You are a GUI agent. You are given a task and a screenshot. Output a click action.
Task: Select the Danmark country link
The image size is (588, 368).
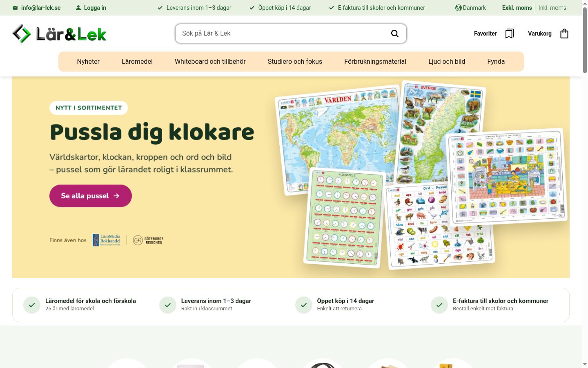474,8
